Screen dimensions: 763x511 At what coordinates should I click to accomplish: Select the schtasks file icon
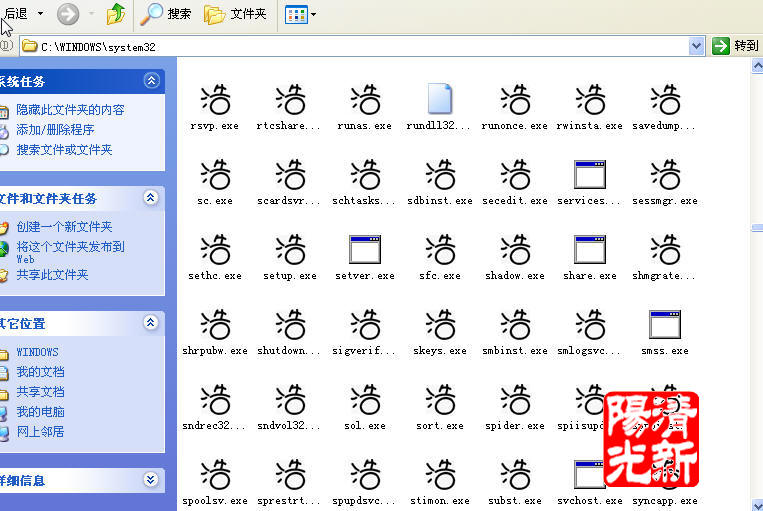(x=365, y=174)
